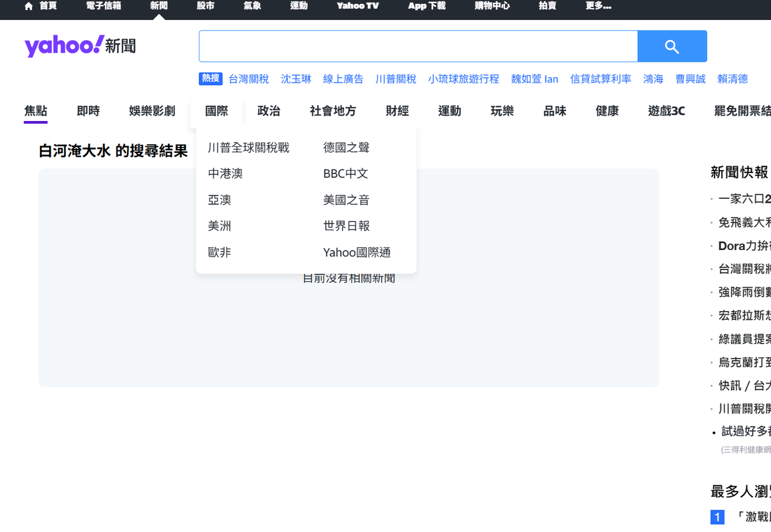Image resolution: width=771 pixels, height=532 pixels.
Task: Open news flash headline starting Dora力拚
Action: [x=744, y=246]
